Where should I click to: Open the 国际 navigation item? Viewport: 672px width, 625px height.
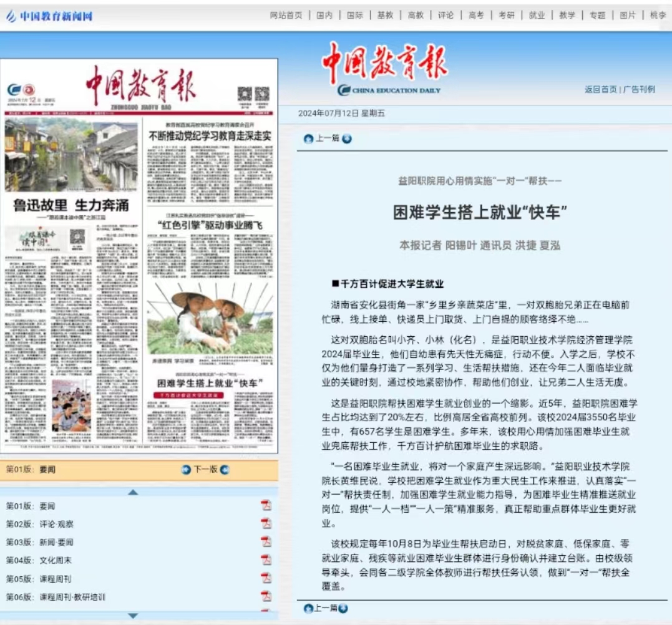click(355, 16)
